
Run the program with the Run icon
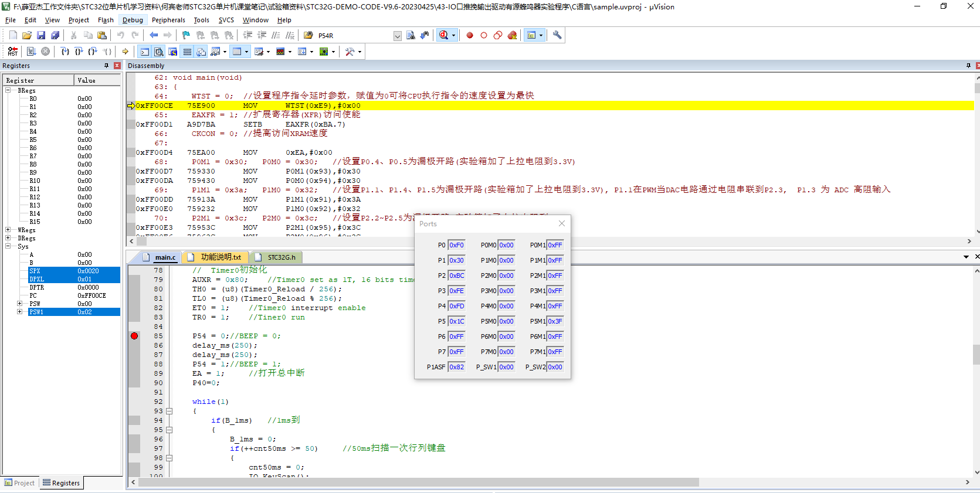point(32,52)
